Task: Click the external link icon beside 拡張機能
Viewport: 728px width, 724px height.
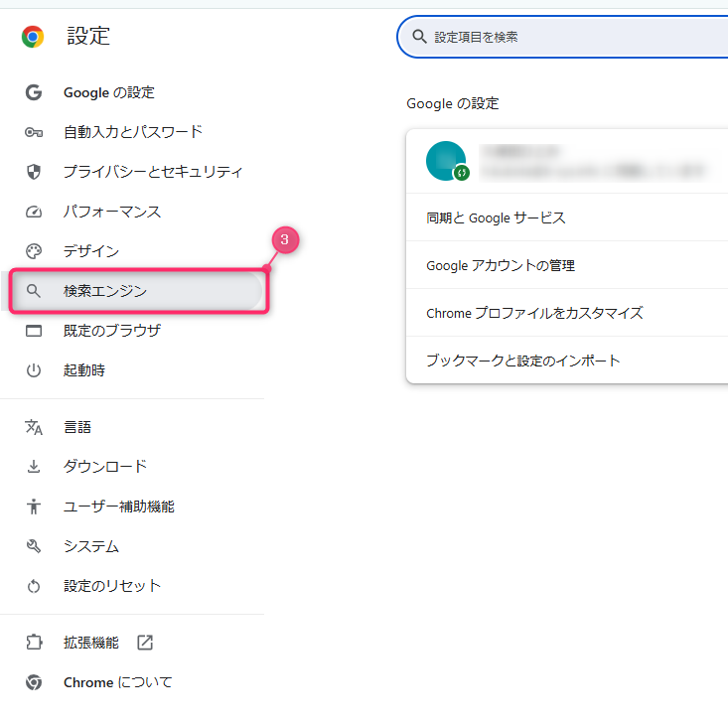Action: 145,643
